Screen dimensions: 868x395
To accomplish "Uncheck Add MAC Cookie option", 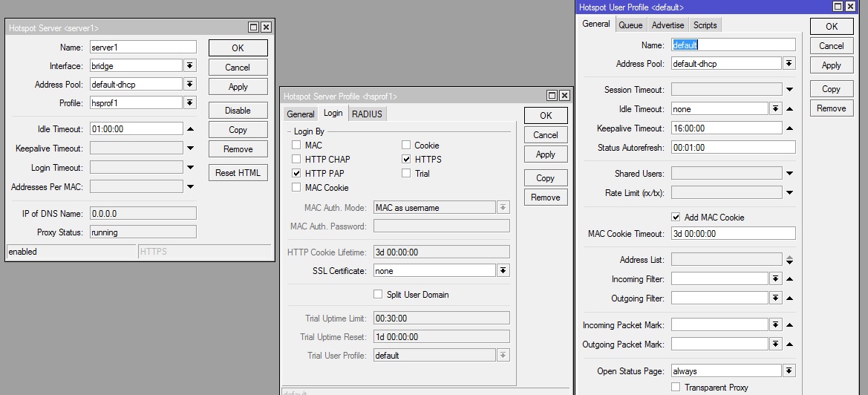I will point(676,217).
